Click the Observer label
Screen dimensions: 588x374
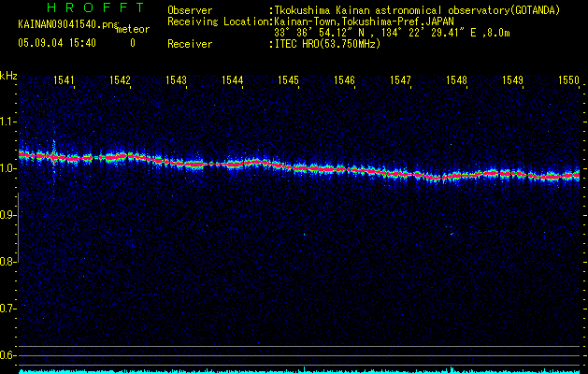190,10
